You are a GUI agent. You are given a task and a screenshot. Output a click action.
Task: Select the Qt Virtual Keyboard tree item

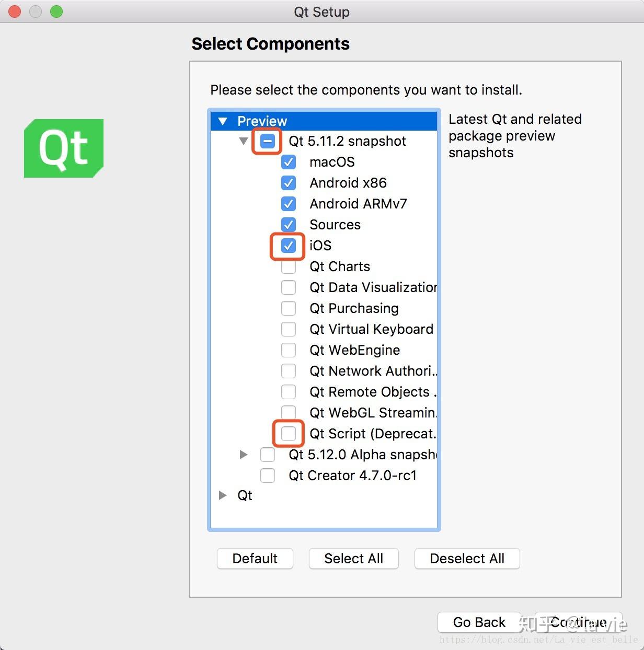tap(371, 329)
